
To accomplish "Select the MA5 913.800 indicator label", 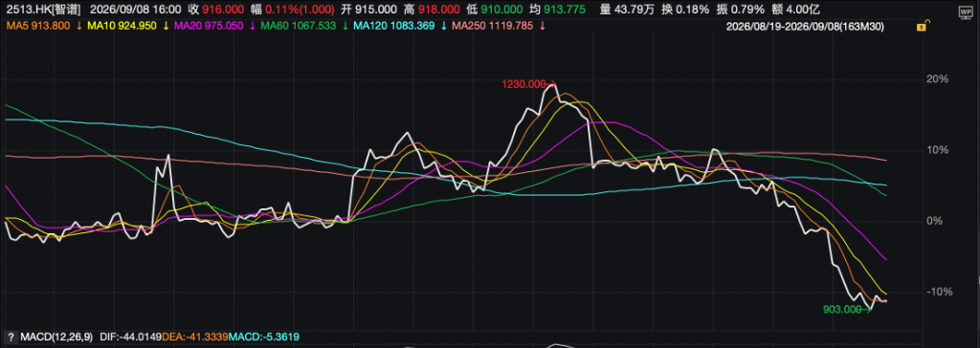I will (x=37, y=26).
